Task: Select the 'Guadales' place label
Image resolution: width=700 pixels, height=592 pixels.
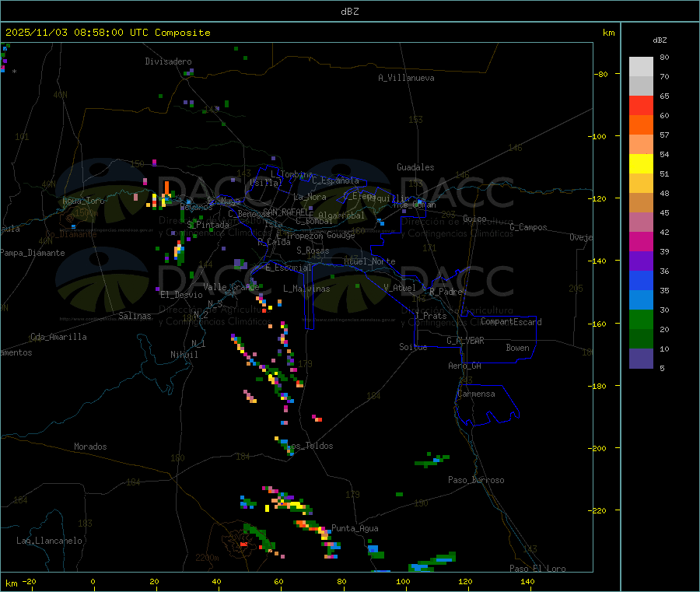Action: 415,167
